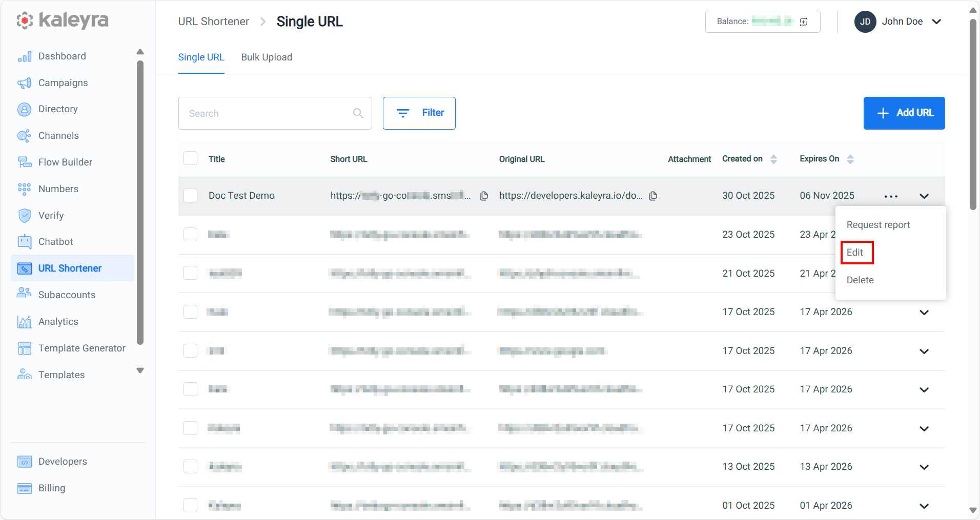Click the Campaigns megaphone icon
The width and height of the screenshot is (980, 520).
tap(25, 83)
